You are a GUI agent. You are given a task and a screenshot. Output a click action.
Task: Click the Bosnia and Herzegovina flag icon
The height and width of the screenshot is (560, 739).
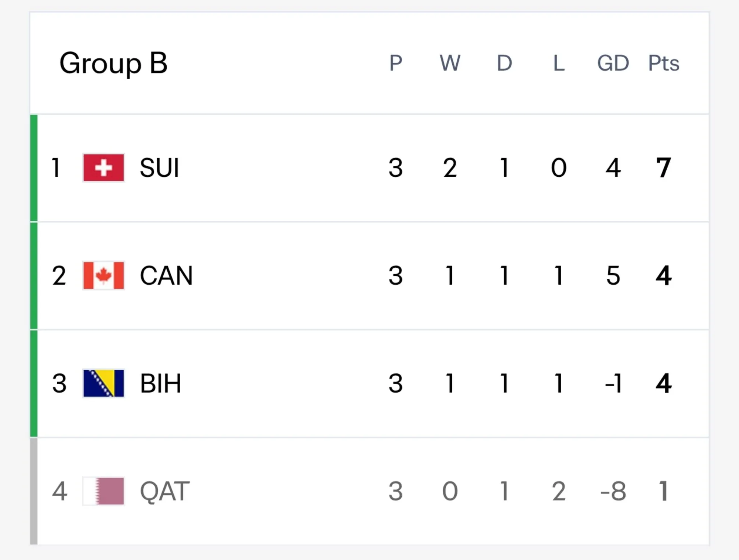coord(103,383)
